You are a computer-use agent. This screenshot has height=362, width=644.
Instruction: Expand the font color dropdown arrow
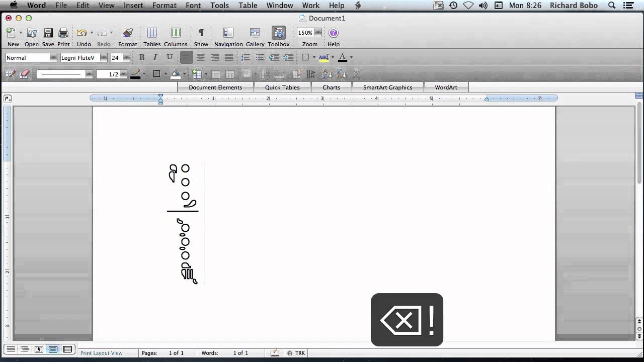tap(351, 57)
